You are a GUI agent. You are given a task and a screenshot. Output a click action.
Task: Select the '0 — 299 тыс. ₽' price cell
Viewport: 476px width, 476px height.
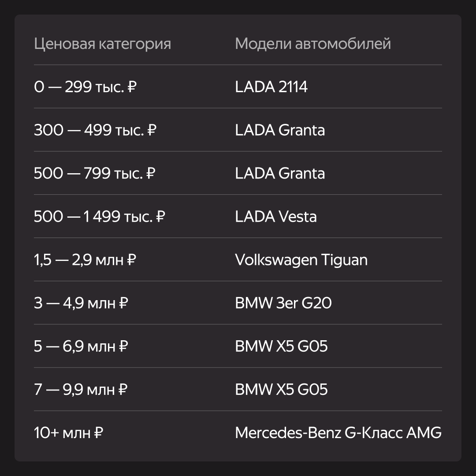click(86, 87)
